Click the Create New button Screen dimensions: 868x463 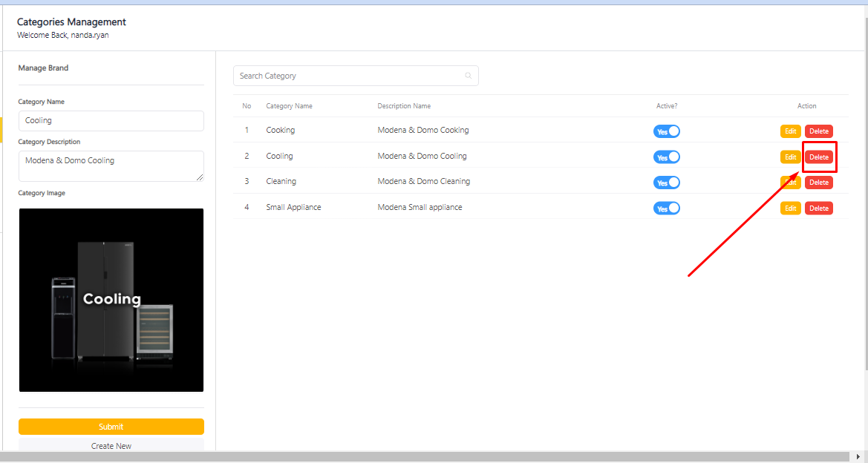click(x=111, y=446)
